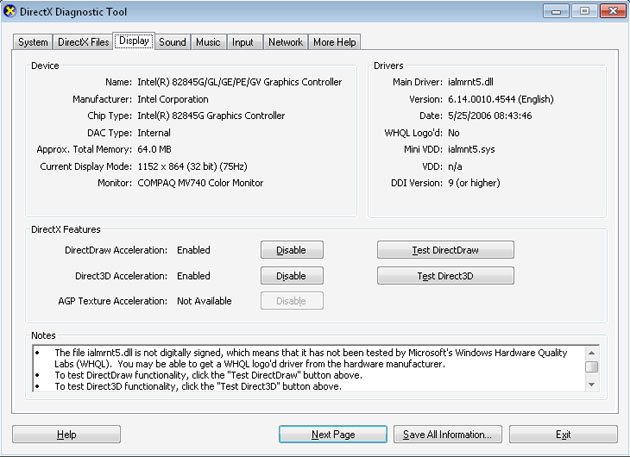
Task: Click manufacturer value 'Intel Corporation'
Action: [x=173, y=99]
